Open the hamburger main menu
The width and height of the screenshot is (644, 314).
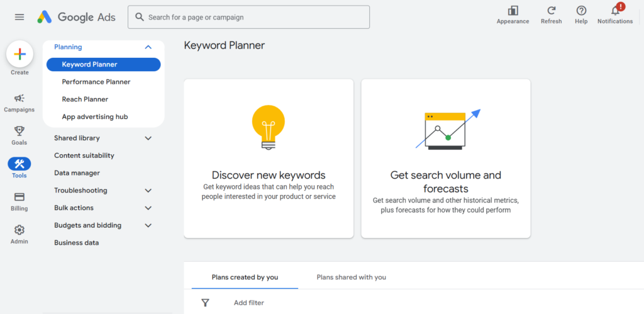point(19,17)
